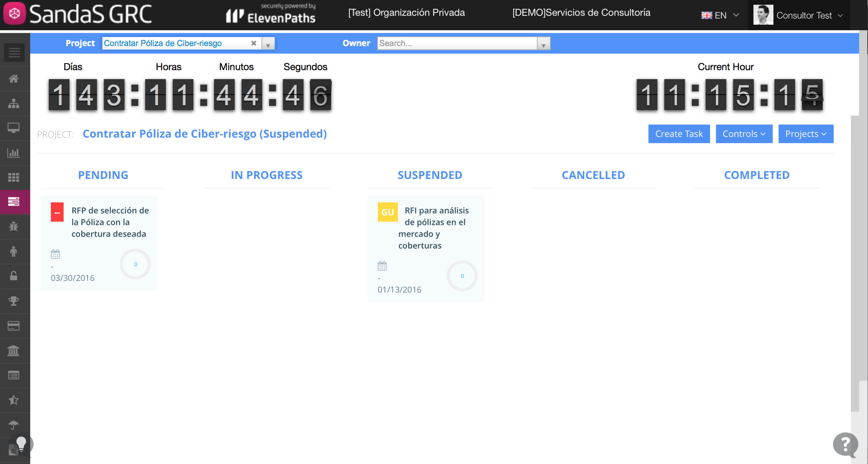Open the bank building sidebar icon

[x=14, y=350]
